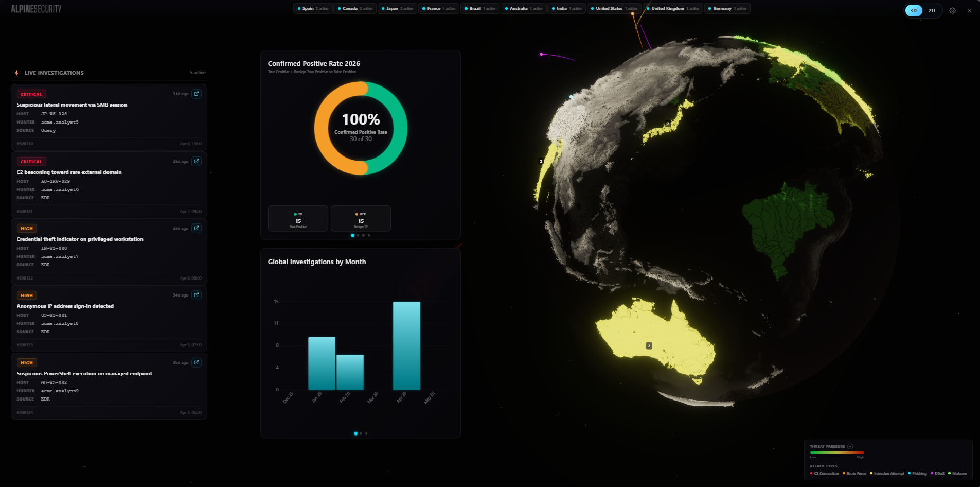Click the TP True Positive stat box

[x=298, y=219]
